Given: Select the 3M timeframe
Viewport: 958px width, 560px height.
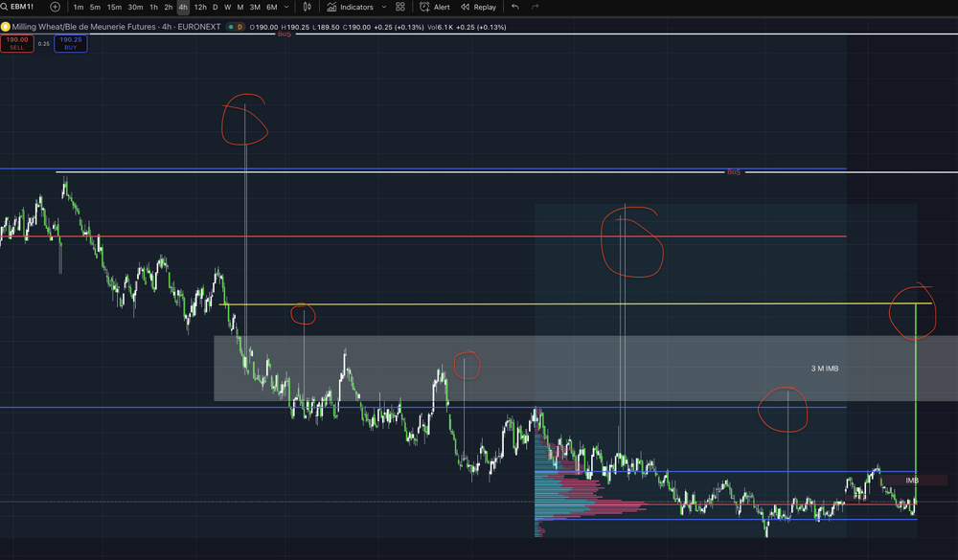Looking at the screenshot, I should click(255, 8).
